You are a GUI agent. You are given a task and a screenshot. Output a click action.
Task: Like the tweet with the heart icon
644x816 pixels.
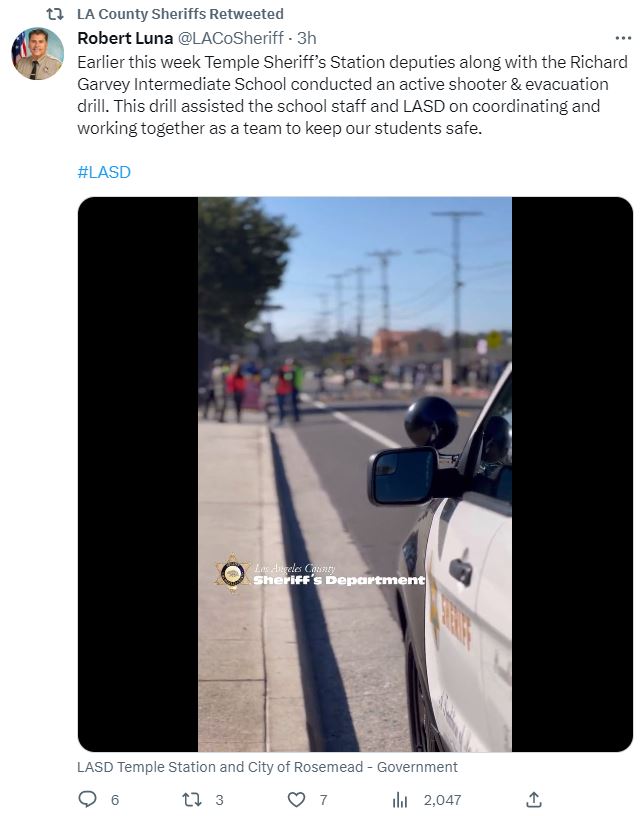296,799
